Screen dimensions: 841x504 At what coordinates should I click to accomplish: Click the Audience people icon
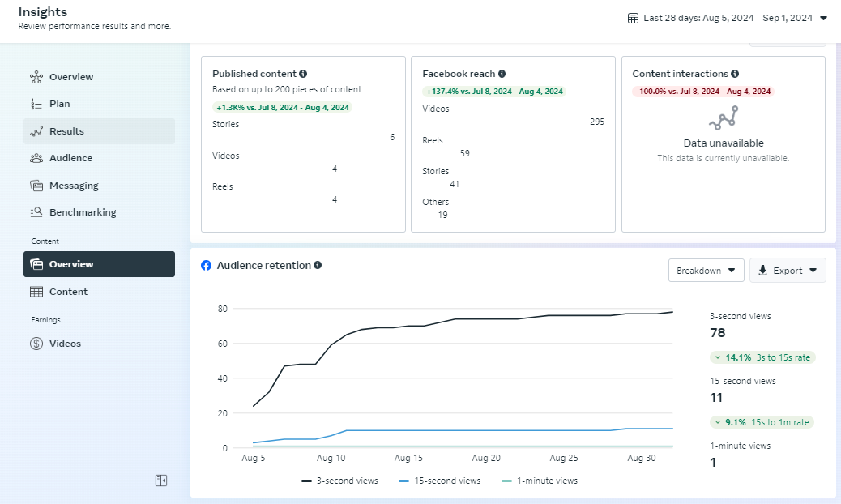36,158
